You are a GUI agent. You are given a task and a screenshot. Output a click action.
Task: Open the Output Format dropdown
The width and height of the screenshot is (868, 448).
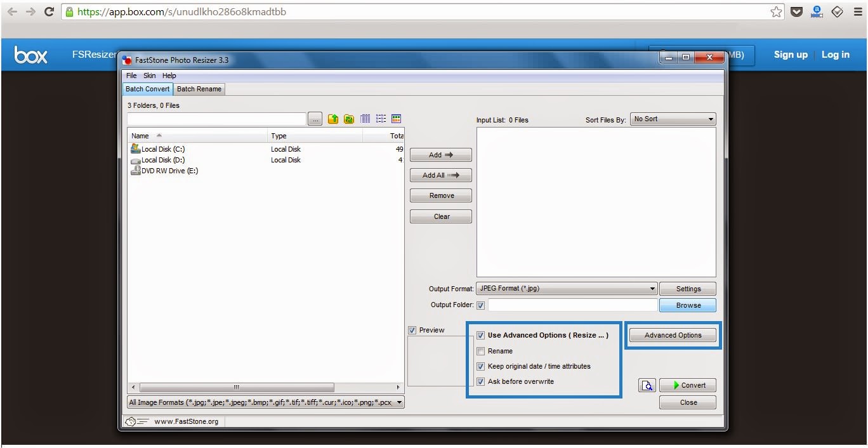point(566,289)
